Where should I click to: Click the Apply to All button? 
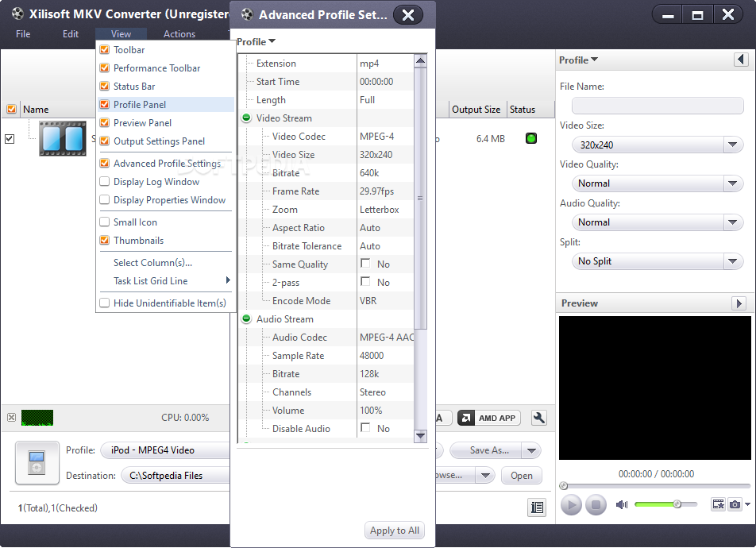pyautogui.click(x=395, y=531)
